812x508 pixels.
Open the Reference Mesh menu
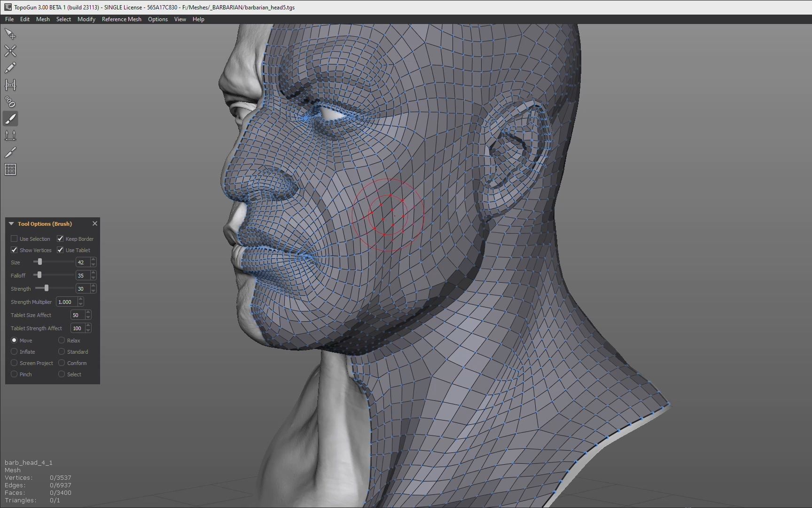(121, 19)
